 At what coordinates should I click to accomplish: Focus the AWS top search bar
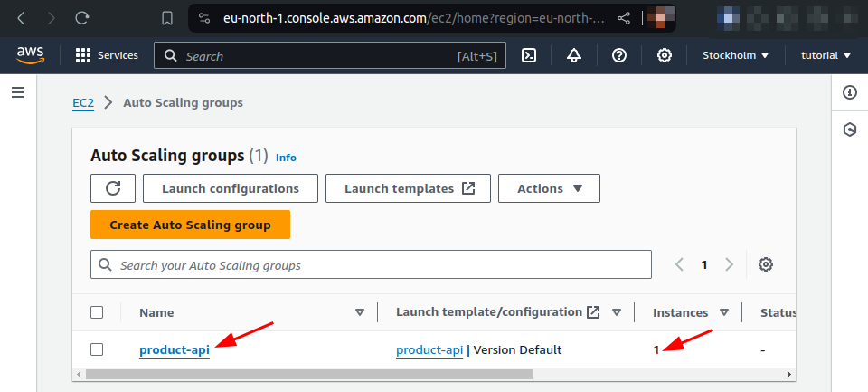[330, 55]
